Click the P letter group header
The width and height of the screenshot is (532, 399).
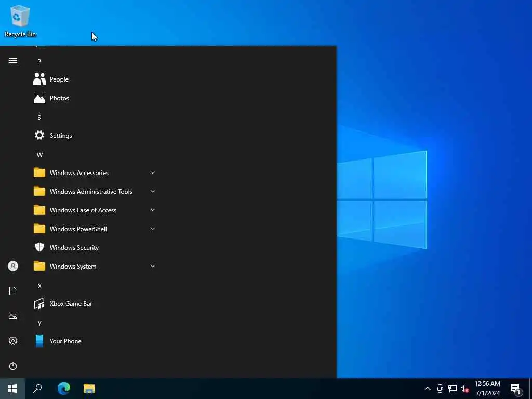coord(39,62)
